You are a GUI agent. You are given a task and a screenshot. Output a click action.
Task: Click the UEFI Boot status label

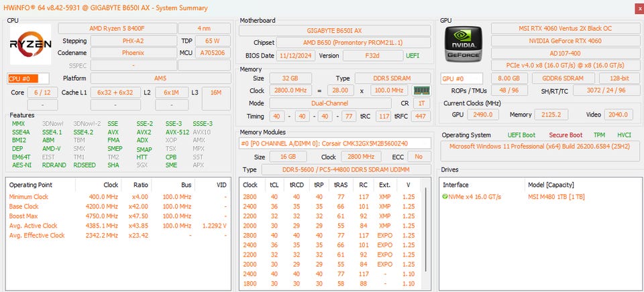tap(521, 135)
